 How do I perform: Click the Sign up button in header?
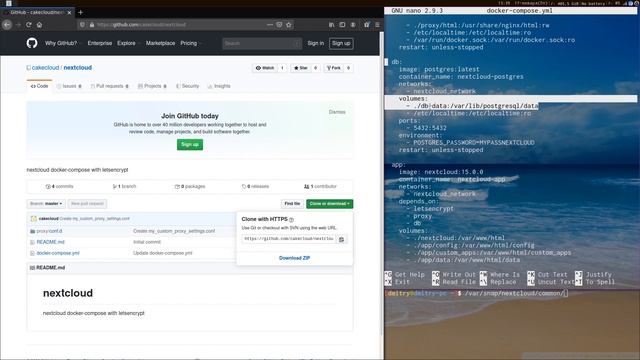[x=341, y=43]
